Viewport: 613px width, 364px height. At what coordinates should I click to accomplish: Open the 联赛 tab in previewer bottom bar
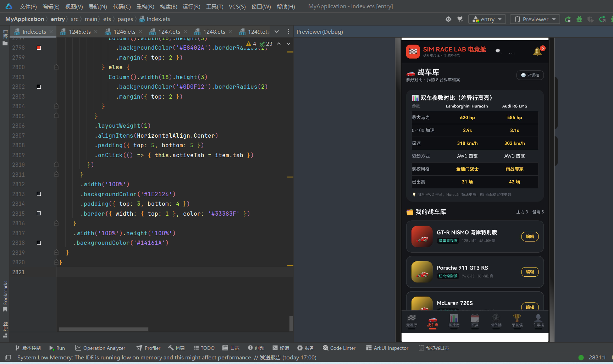tap(475, 321)
